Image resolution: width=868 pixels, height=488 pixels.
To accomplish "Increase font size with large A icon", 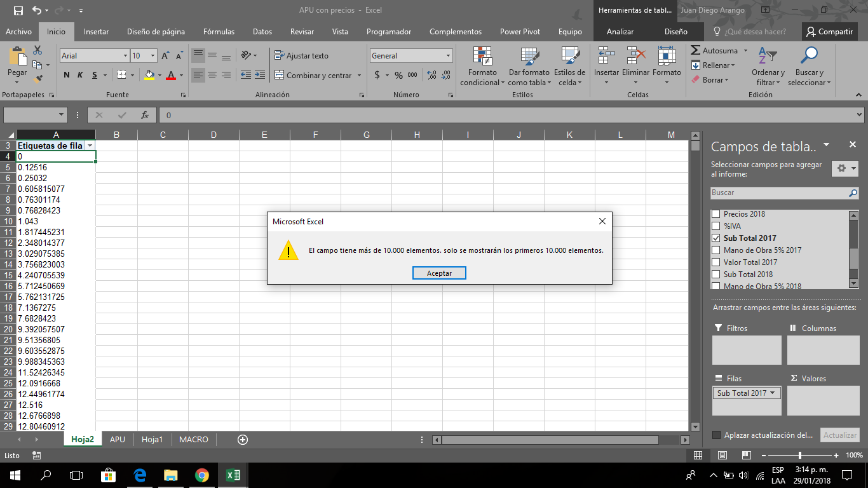I will (x=165, y=56).
